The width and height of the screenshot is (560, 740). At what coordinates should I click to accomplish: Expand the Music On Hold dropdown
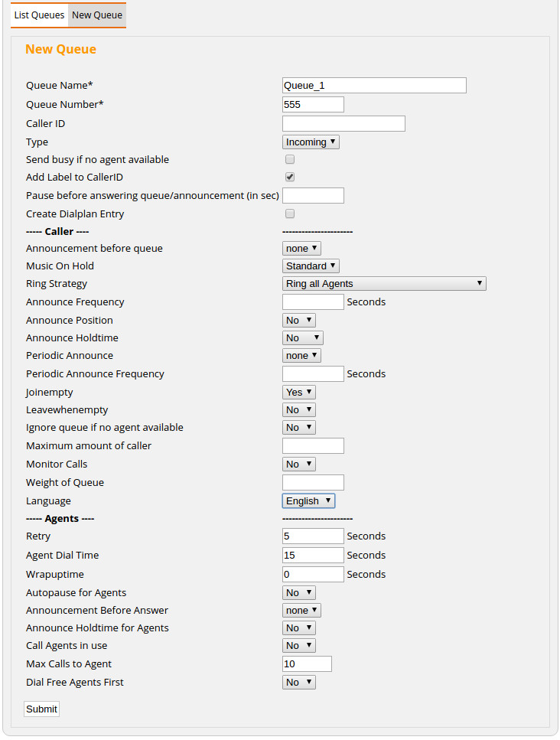(311, 266)
